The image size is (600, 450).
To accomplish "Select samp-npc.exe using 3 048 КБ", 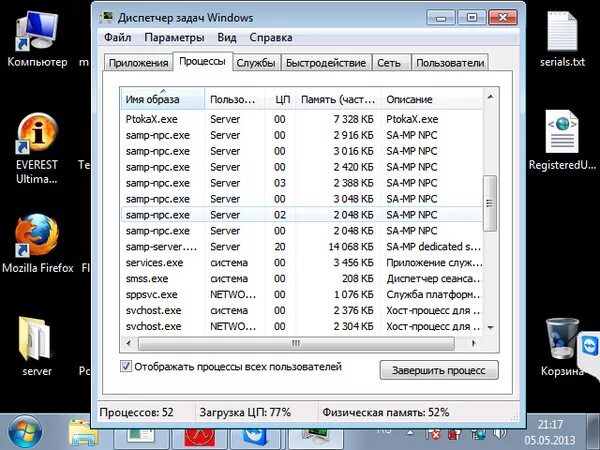I will [x=302, y=199].
